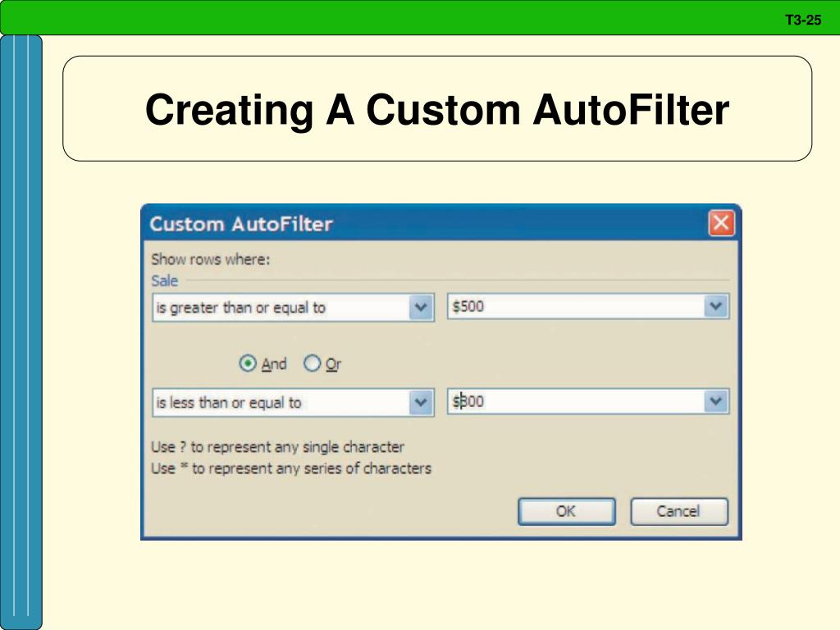Open the second value dropdown arrow
This screenshot has height=630, width=840.
pyautogui.click(x=716, y=401)
